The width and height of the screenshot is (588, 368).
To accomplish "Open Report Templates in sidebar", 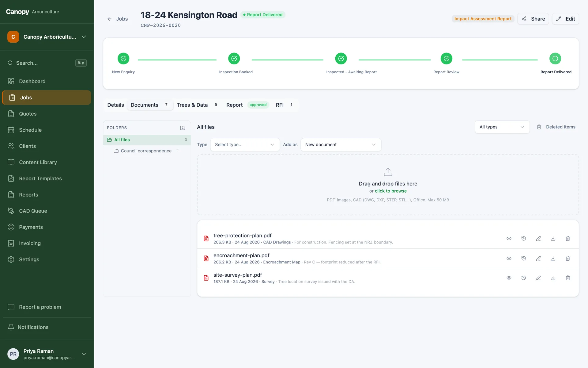I will coord(47,178).
